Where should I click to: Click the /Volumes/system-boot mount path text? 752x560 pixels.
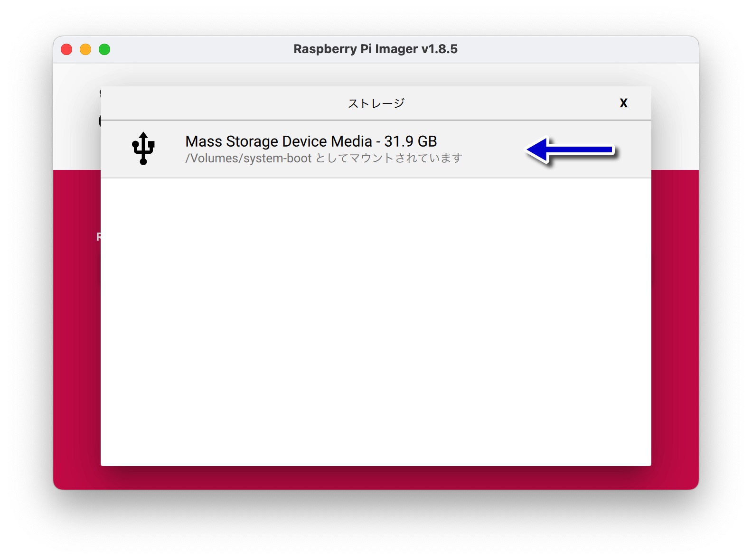click(248, 158)
